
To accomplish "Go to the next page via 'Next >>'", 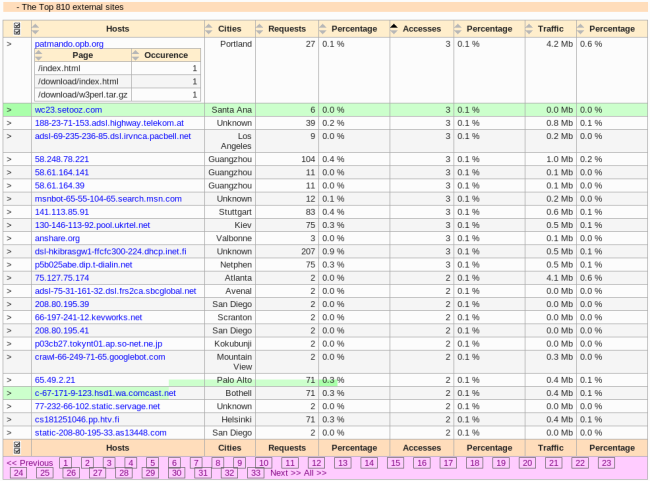I will (x=286, y=473).
